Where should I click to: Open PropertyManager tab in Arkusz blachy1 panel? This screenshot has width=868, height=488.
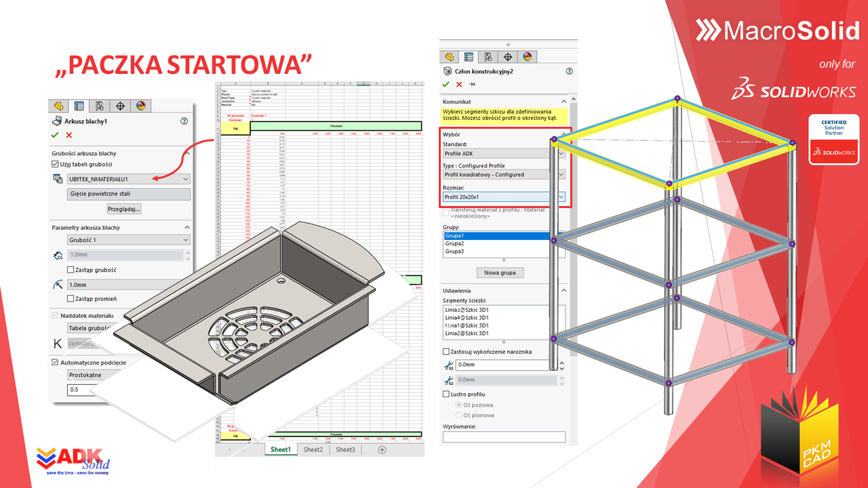click(79, 106)
